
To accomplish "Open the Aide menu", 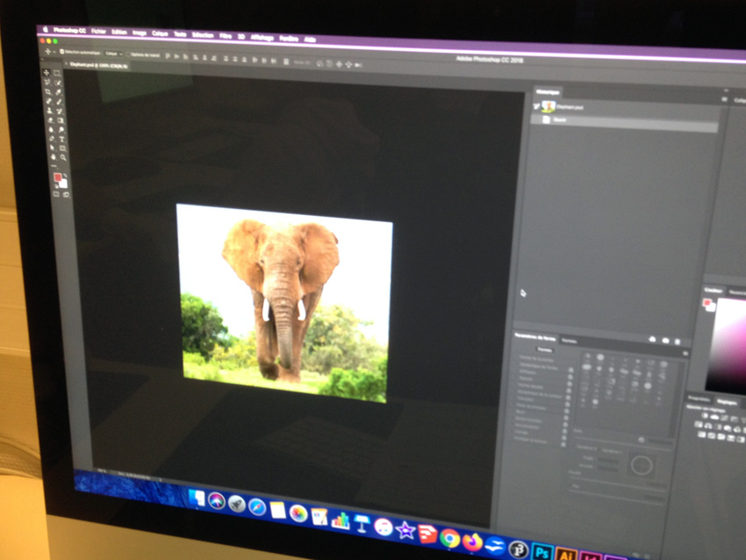I will click(310, 39).
